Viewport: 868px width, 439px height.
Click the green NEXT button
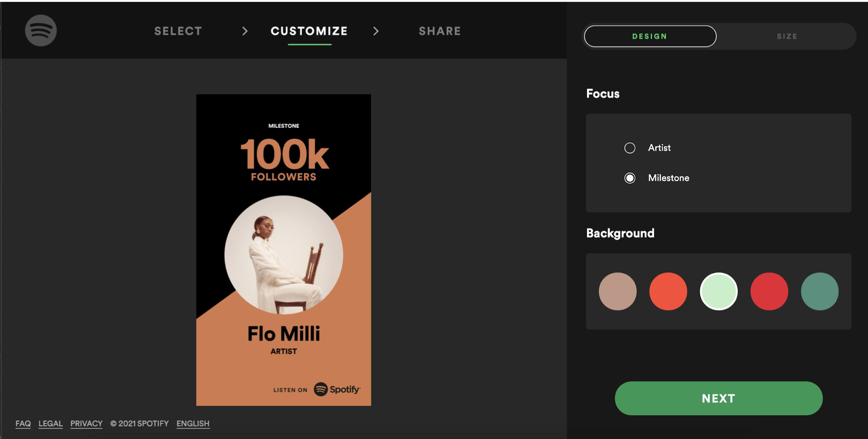[719, 399]
